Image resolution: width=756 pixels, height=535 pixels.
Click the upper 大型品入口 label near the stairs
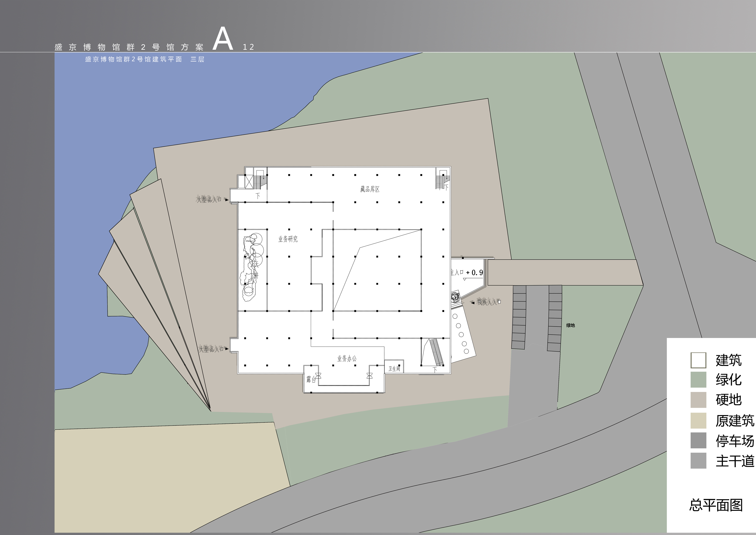(209, 199)
